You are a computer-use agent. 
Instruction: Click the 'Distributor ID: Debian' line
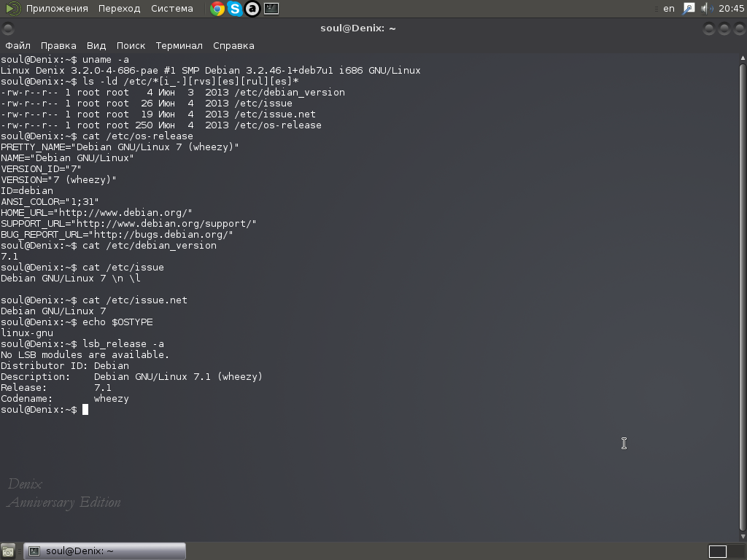tap(65, 366)
